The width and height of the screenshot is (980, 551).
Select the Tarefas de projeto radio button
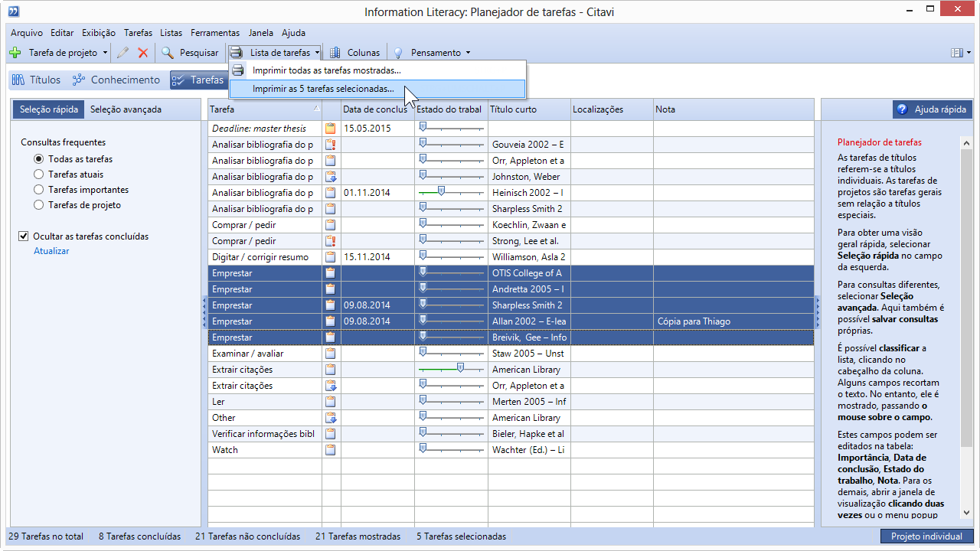pyautogui.click(x=38, y=205)
